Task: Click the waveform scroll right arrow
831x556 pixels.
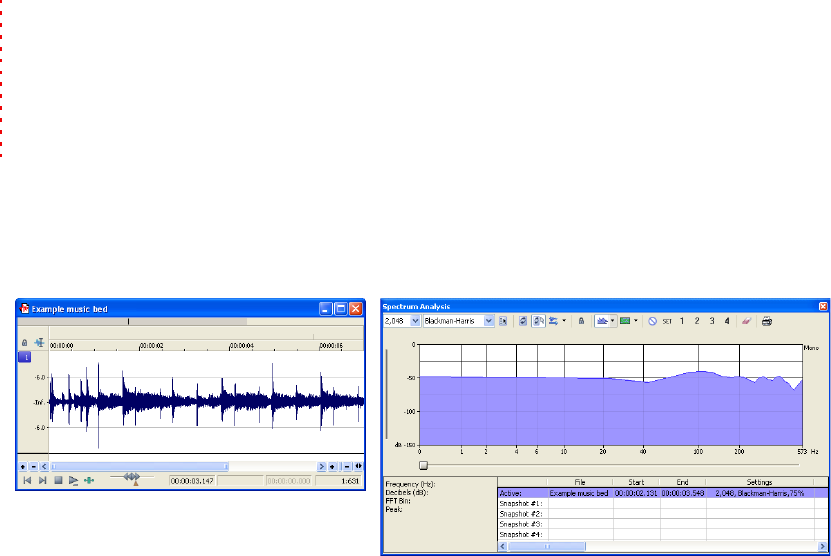Action: click(x=321, y=466)
